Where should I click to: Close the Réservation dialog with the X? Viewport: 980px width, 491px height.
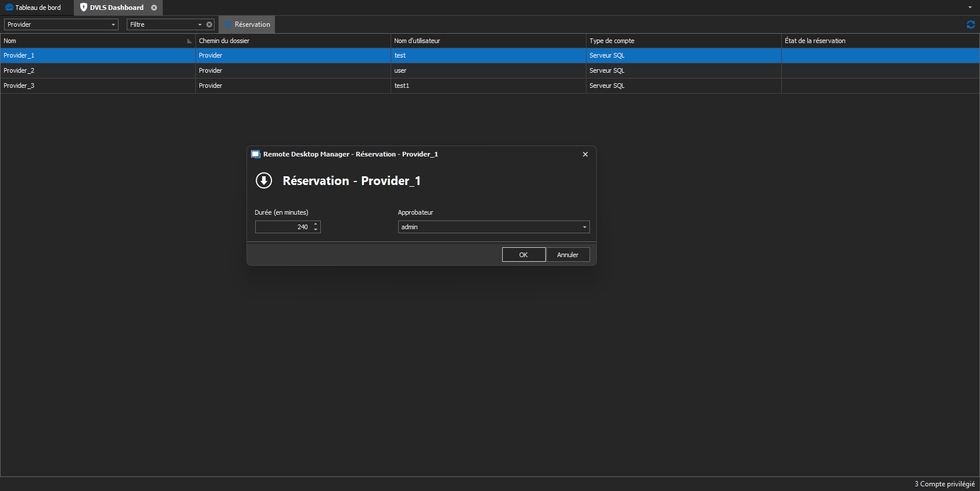coord(585,154)
